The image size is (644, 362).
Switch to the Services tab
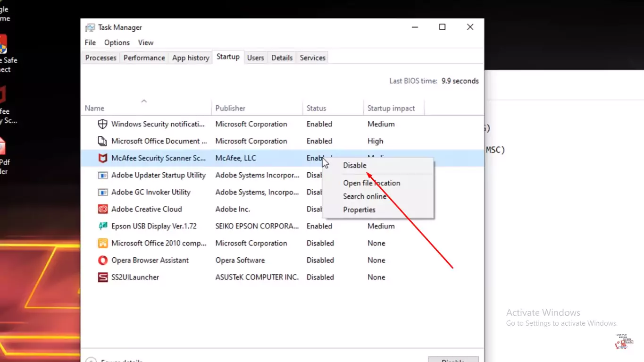(x=313, y=58)
